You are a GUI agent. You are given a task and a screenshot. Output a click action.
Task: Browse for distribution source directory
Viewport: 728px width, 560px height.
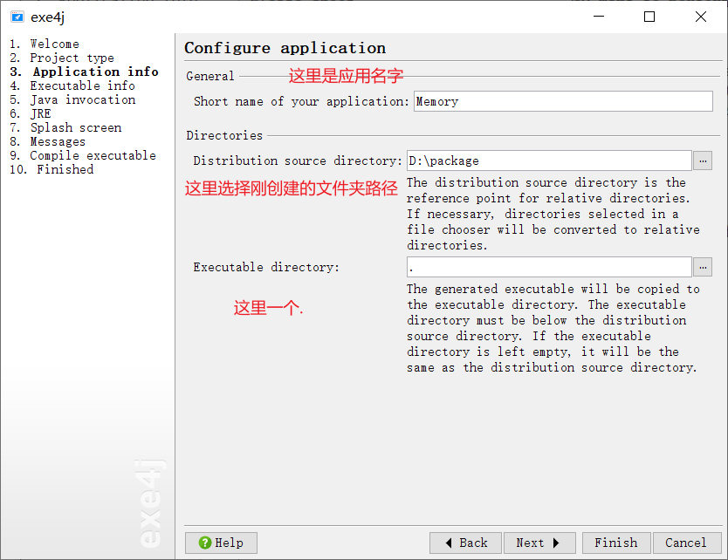(x=703, y=160)
